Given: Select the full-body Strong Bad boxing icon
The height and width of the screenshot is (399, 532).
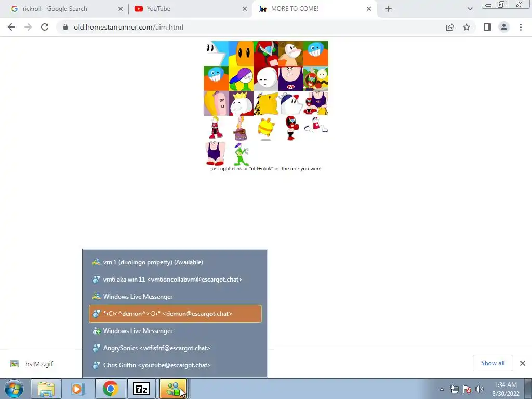Looking at the screenshot, I should click(x=291, y=128).
